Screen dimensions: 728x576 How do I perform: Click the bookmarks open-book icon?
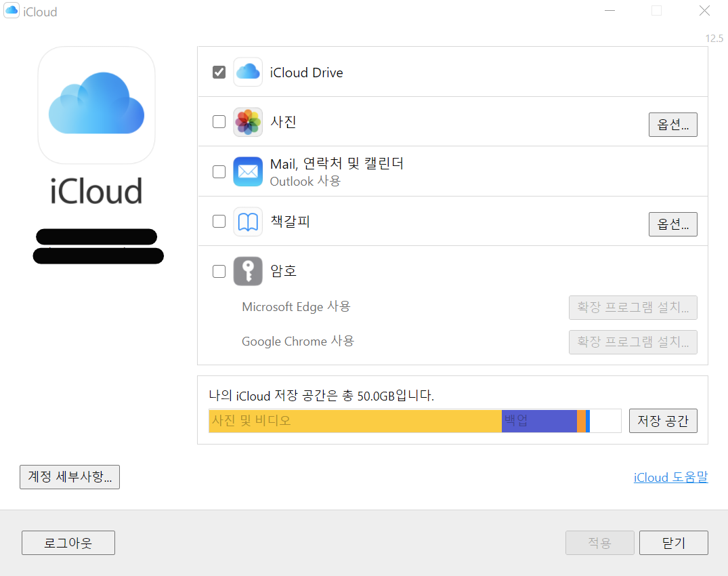coord(248,222)
